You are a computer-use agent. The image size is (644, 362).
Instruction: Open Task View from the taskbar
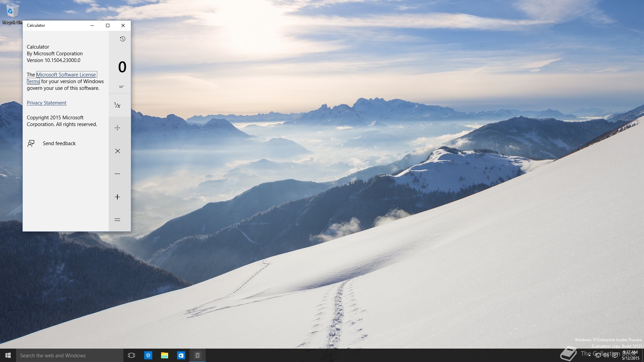pos(131,355)
